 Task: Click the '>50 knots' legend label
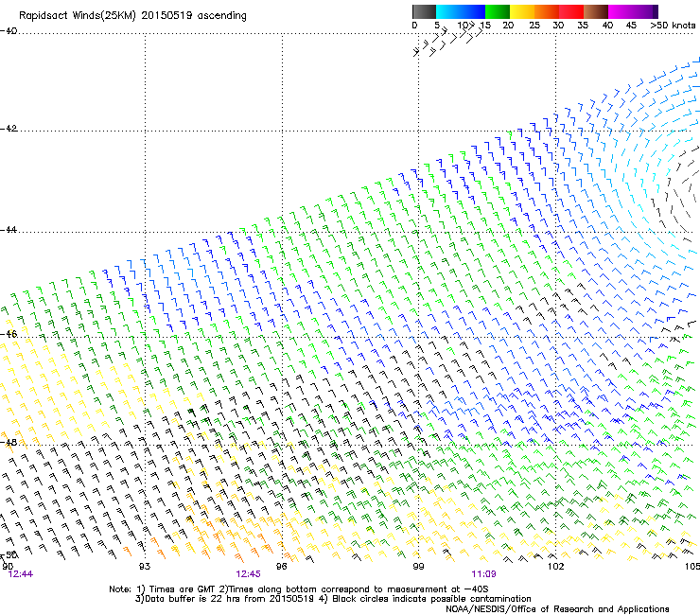click(673, 26)
